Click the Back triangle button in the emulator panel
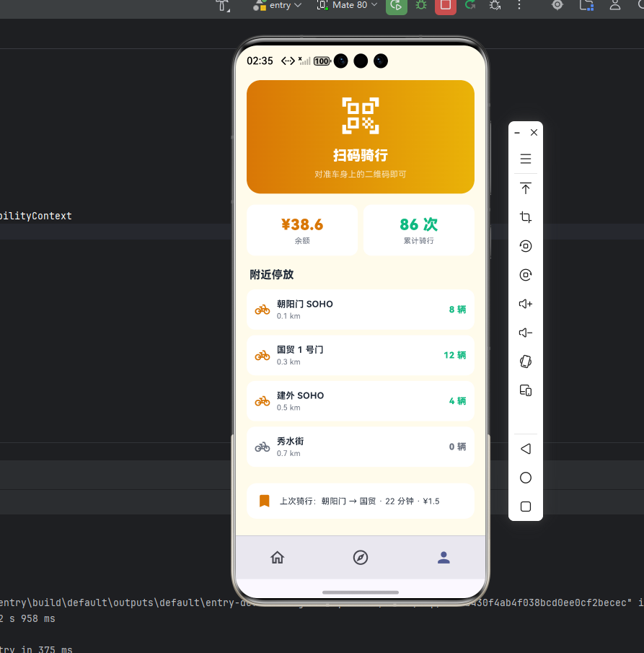 526,449
